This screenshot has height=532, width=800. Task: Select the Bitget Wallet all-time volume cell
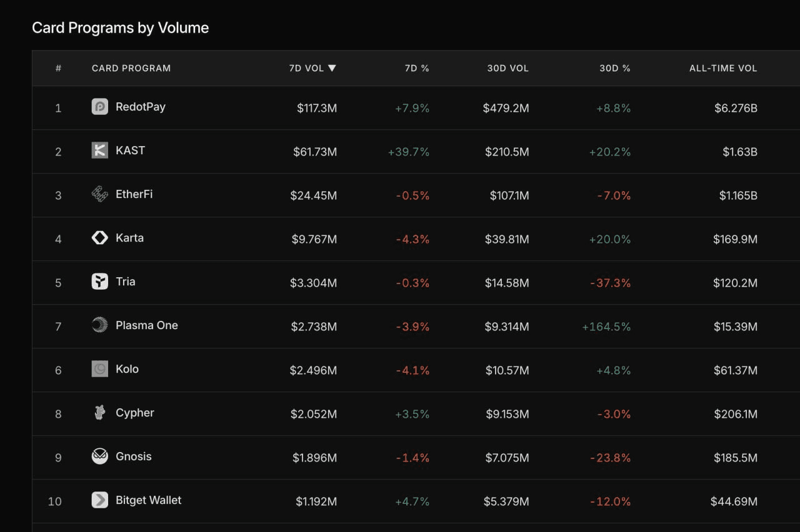pos(734,501)
